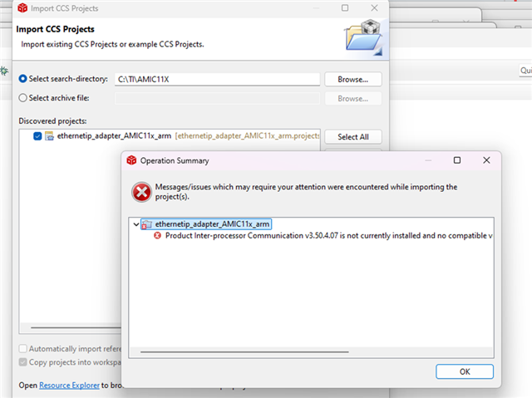This screenshot has height=398, width=532.
Task: Collapse the ethernetip_adapter_AMIC11x_arm summary node
Action: point(136,224)
